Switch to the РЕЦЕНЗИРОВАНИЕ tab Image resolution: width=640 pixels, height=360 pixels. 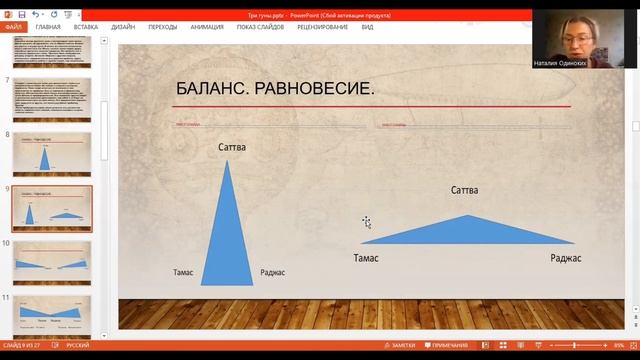322,27
